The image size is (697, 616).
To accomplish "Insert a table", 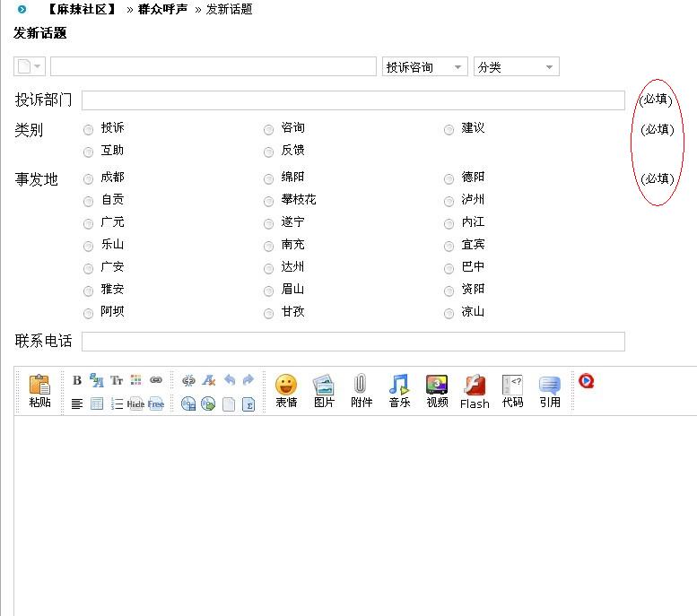I will (97, 403).
